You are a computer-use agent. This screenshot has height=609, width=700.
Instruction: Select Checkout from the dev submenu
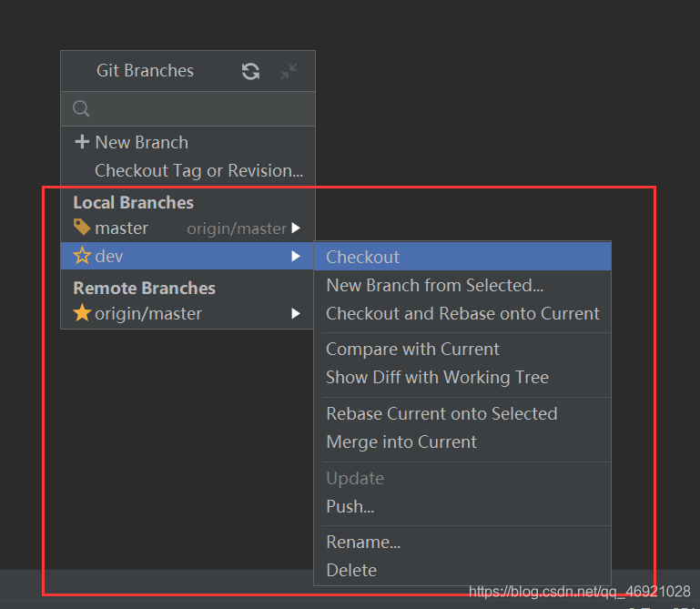pyautogui.click(x=363, y=257)
